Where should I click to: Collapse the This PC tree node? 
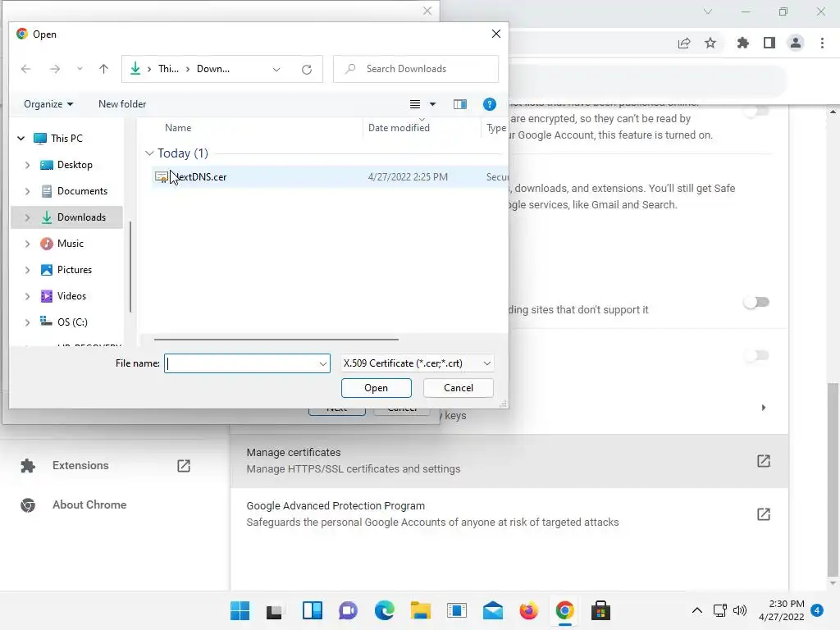[21, 138]
